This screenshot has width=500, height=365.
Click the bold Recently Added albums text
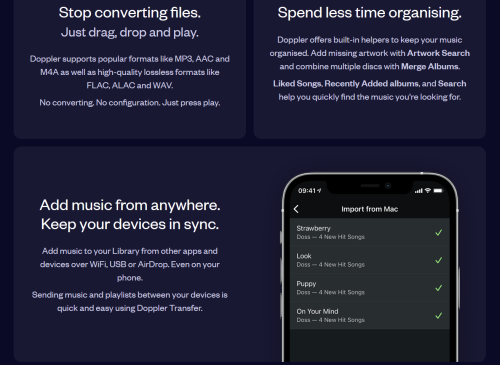coord(372,84)
